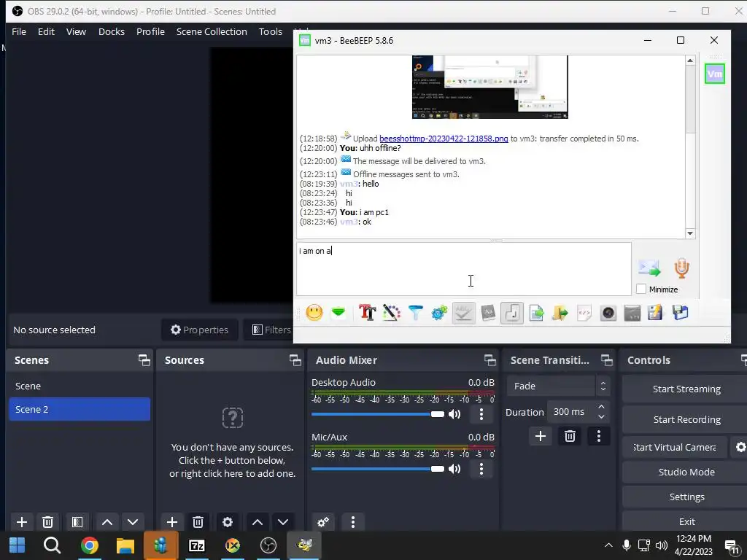Image resolution: width=747 pixels, height=560 pixels.
Task: Open the transition properties three-dot menu
Action: [599, 436]
